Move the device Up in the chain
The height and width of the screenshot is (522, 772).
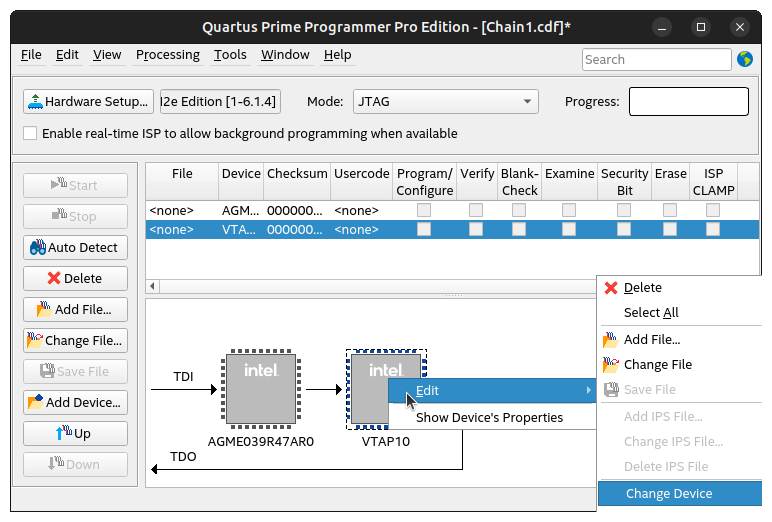(x=76, y=433)
